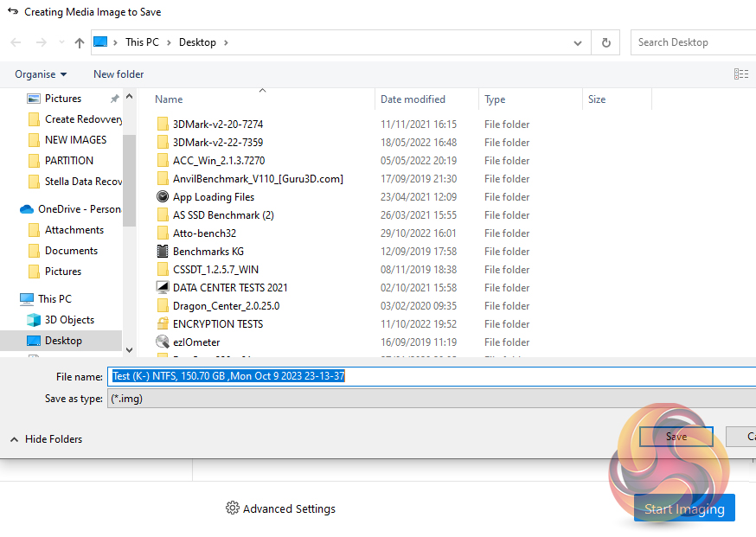This screenshot has width=756, height=537.
Task: Sort files by Size column
Action: [597, 99]
